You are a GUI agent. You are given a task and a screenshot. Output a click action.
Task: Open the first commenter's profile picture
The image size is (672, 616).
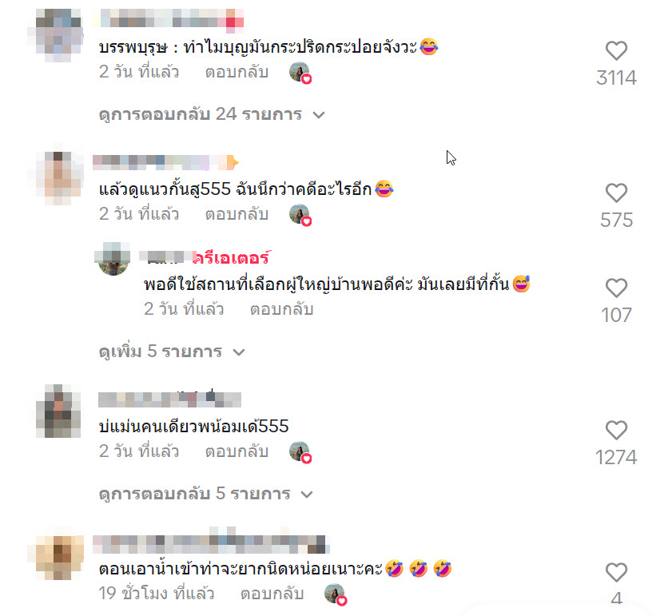(x=58, y=35)
